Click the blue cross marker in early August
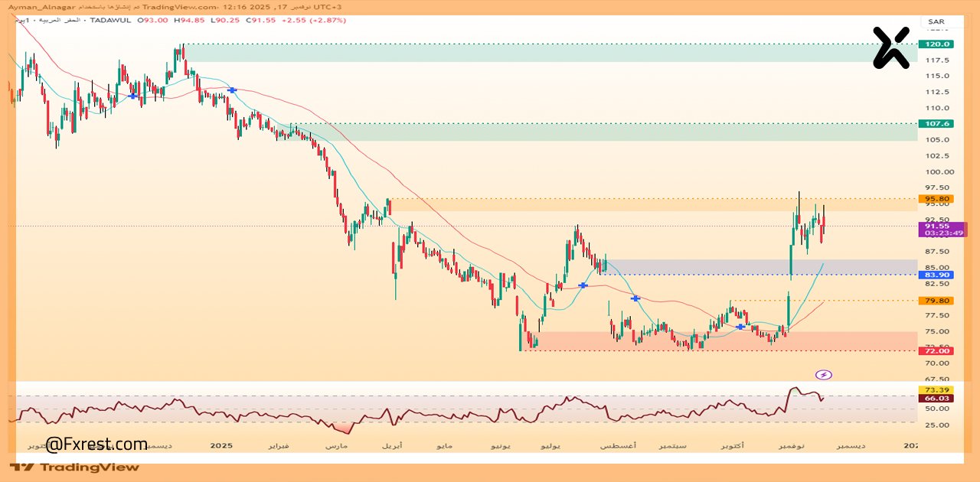The image size is (980, 482). [x=635, y=298]
